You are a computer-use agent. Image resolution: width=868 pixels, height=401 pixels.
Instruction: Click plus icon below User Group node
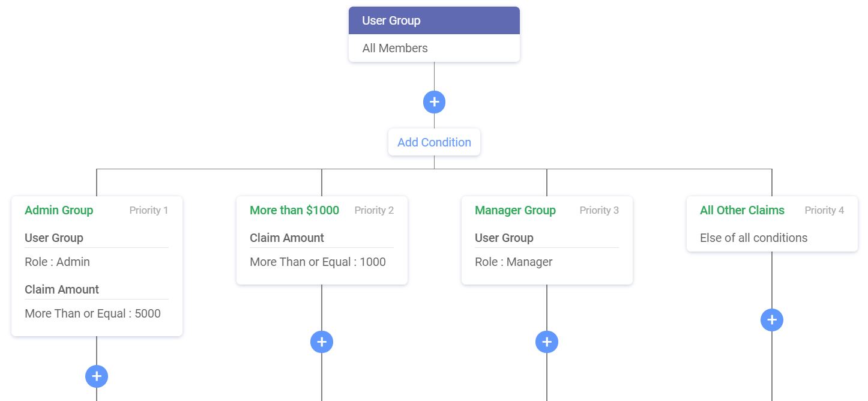click(434, 102)
